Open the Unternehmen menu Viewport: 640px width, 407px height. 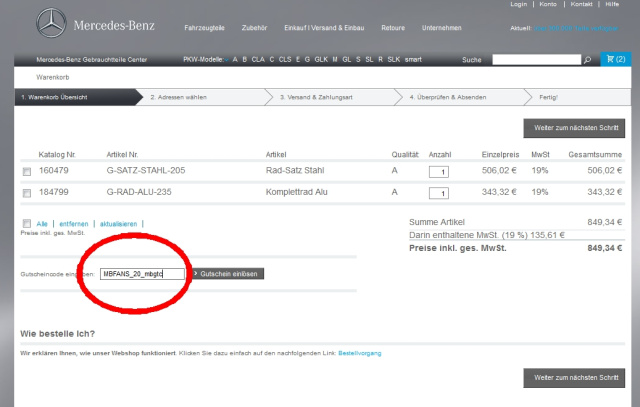(x=442, y=28)
